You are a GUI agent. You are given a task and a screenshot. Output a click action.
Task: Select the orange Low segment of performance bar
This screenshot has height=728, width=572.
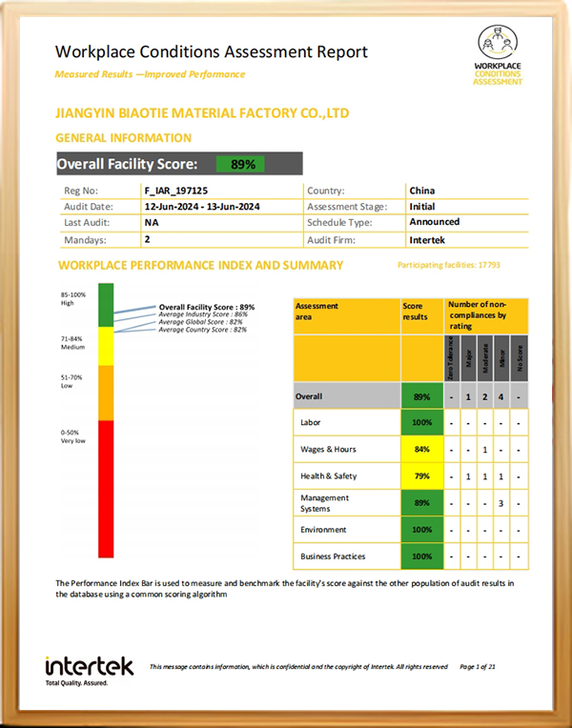coord(106,393)
